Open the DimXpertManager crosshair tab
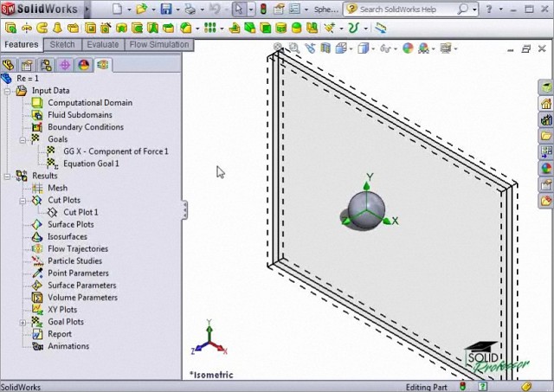The width and height of the screenshot is (554, 392). pyautogui.click(x=65, y=65)
